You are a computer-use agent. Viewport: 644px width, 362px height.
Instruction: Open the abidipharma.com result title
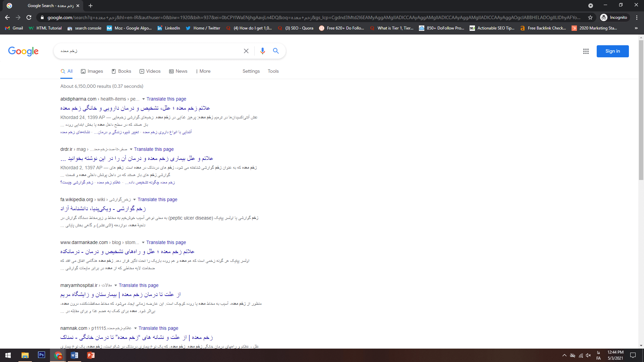(135, 108)
